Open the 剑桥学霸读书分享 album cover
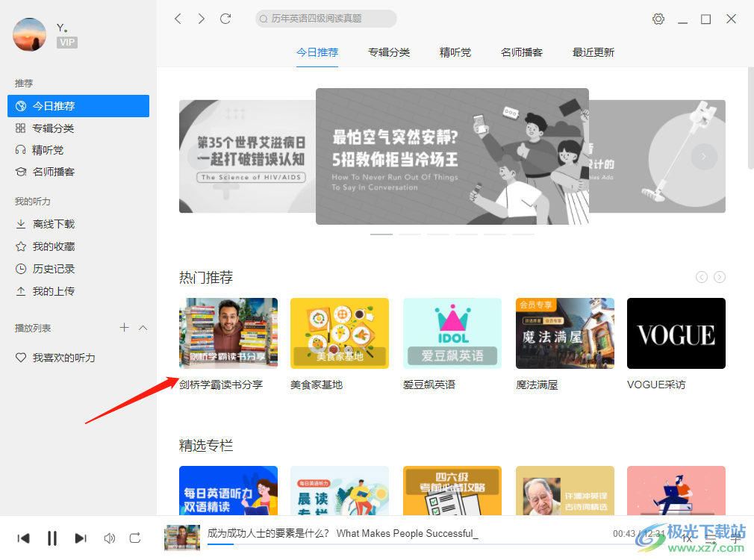 (x=228, y=334)
